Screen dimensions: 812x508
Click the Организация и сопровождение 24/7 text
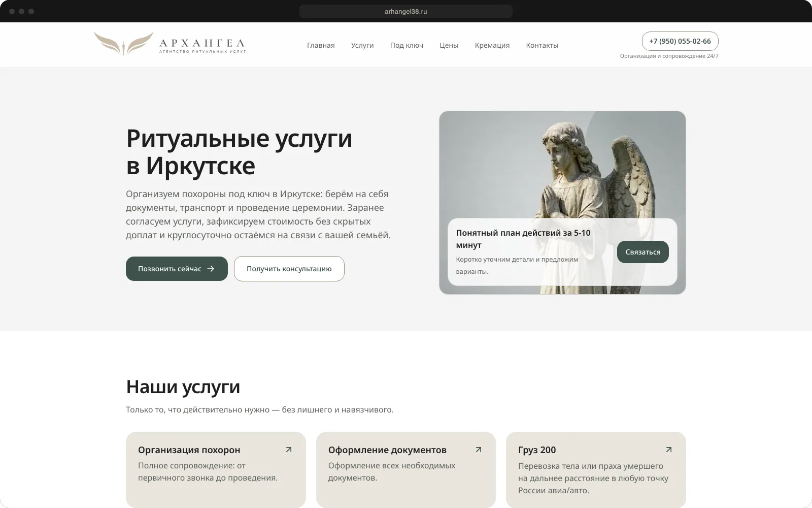669,56
